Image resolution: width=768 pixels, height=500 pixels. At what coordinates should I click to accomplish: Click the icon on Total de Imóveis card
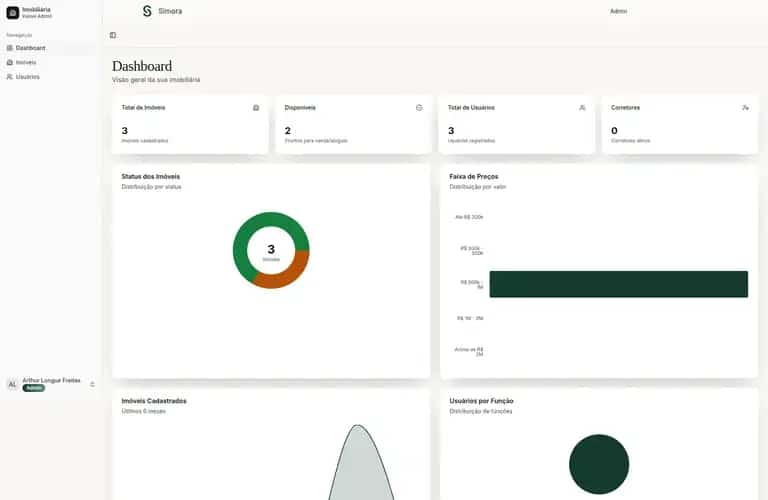(256, 108)
